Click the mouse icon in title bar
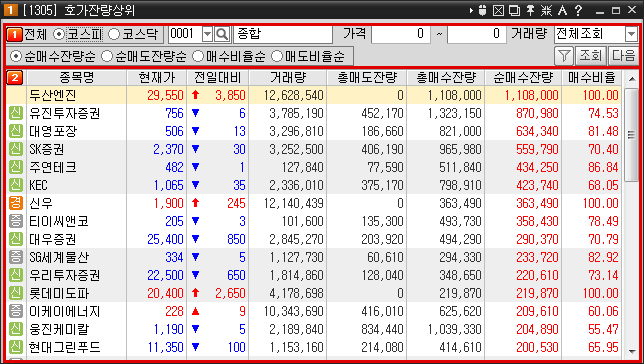 483,10
